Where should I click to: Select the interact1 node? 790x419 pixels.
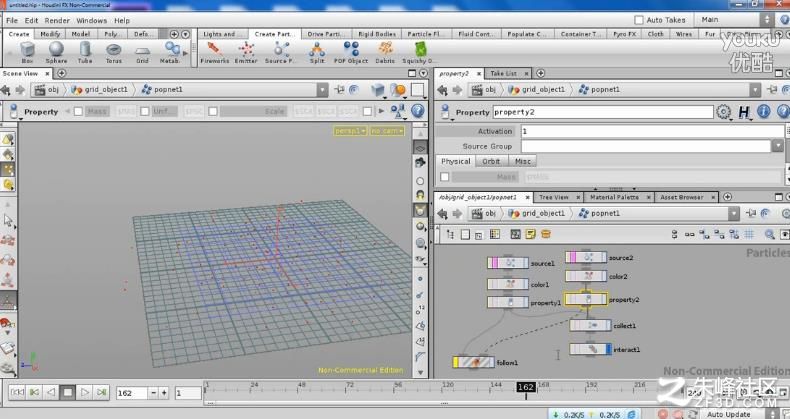pyautogui.click(x=590, y=348)
